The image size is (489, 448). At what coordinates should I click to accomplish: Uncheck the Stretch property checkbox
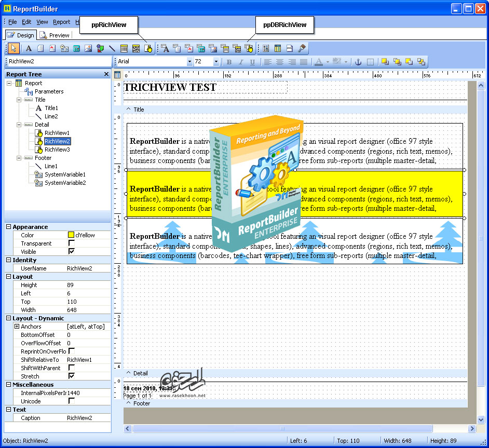(72, 376)
